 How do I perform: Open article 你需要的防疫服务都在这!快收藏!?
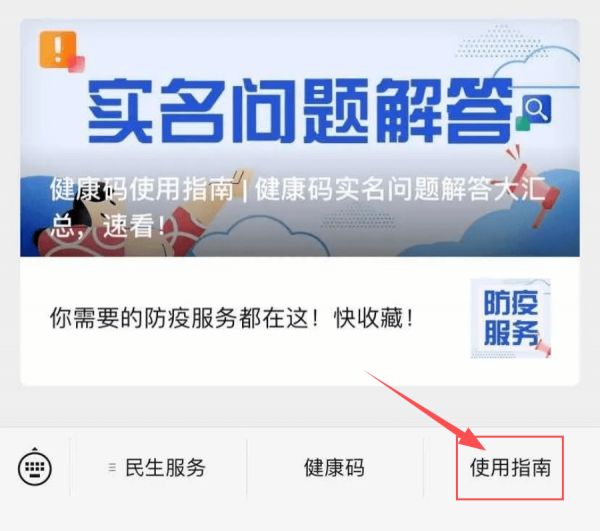[x=232, y=318]
